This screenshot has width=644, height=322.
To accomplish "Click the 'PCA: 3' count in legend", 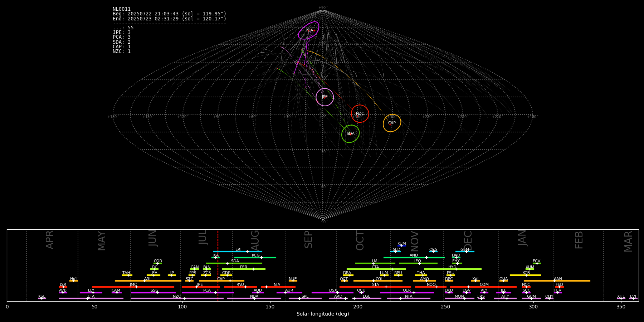I will [x=122, y=37].
